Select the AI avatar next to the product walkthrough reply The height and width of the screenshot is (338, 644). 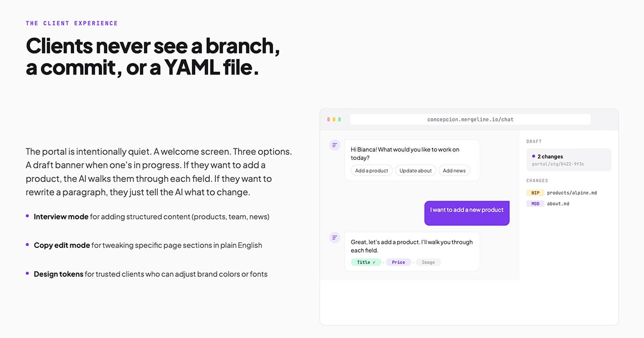[x=335, y=238]
